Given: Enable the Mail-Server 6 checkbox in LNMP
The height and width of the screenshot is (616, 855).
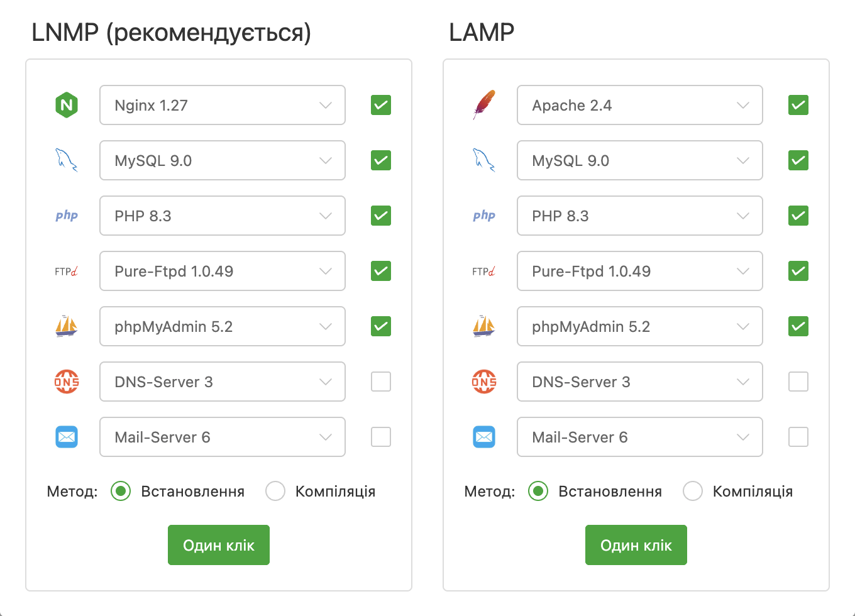Looking at the screenshot, I should point(381,437).
